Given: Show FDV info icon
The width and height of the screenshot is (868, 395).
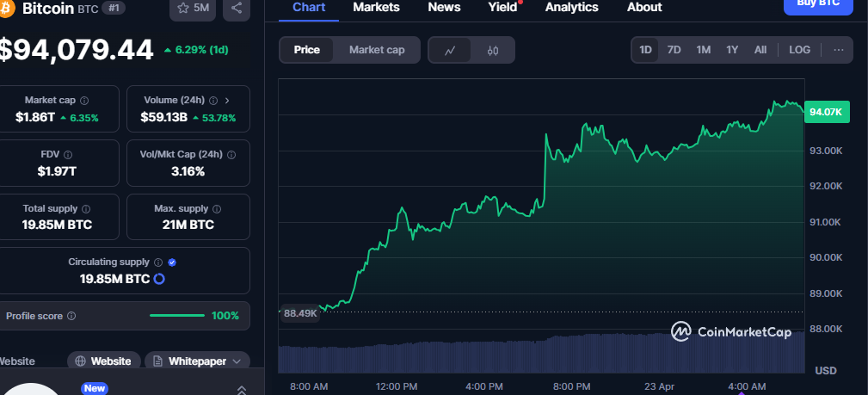Looking at the screenshot, I should [x=68, y=155].
